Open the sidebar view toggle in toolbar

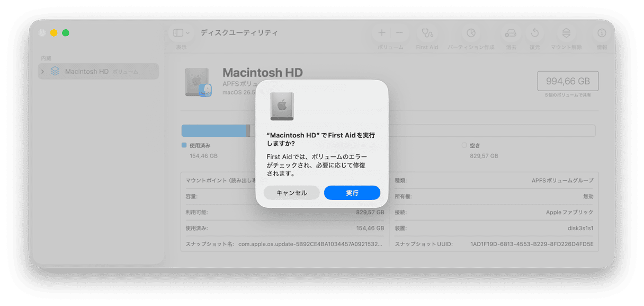coord(181,33)
